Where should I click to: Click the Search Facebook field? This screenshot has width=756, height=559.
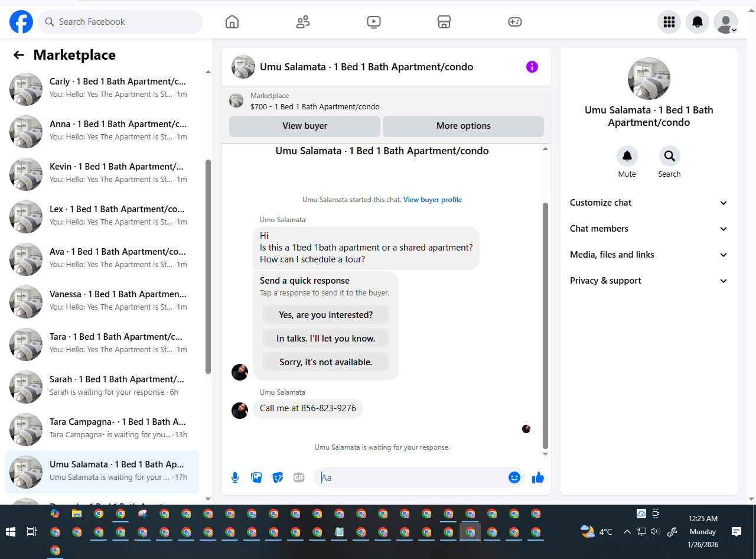(x=120, y=22)
